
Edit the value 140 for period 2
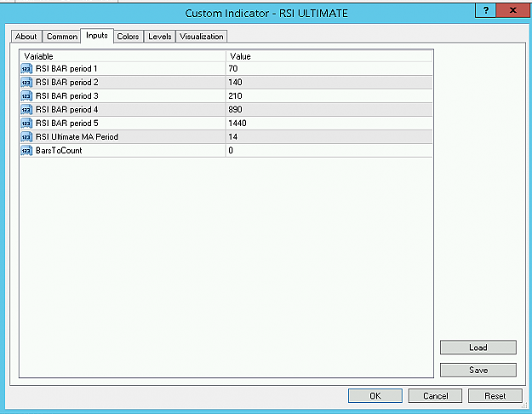329,83
